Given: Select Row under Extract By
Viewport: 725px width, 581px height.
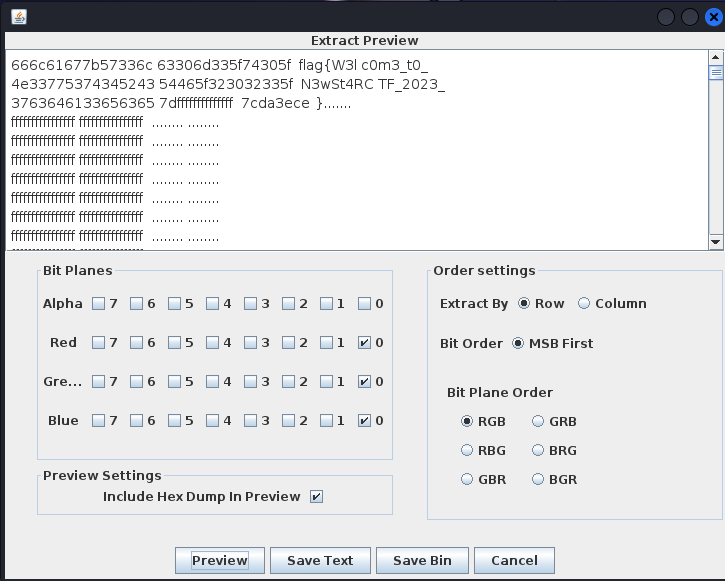Looking at the screenshot, I should coord(524,304).
